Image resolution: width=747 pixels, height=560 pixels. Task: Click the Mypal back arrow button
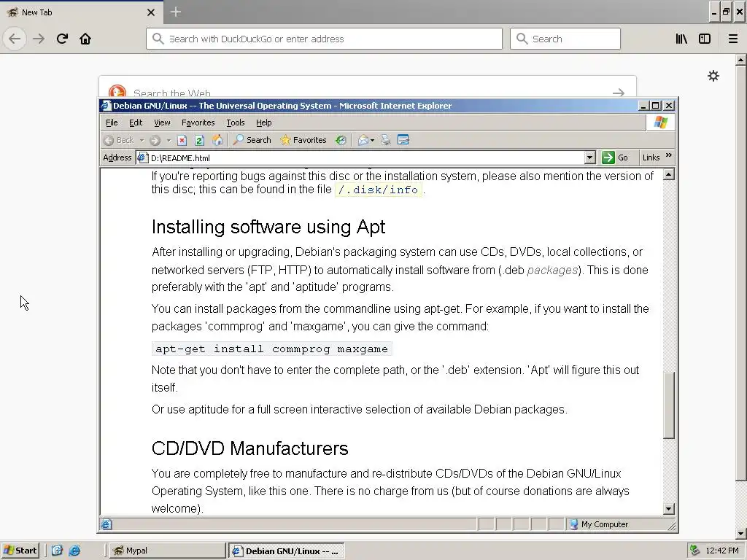[15, 39]
